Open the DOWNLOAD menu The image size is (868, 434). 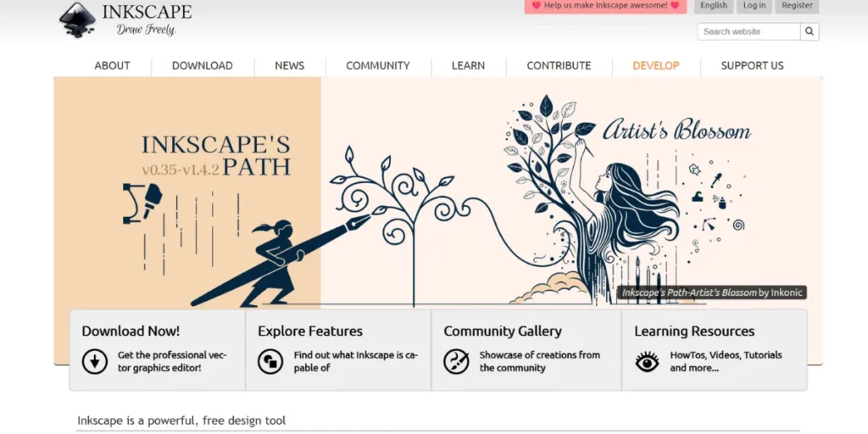[x=202, y=65]
